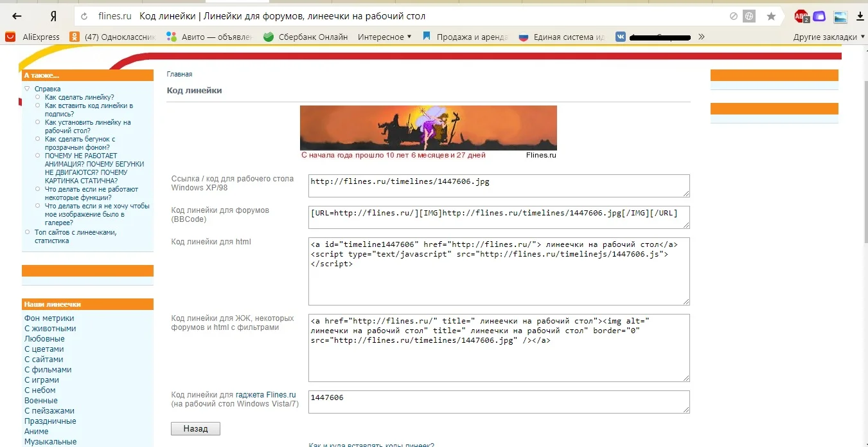Open the Главная breadcrumb link
The width and height of the screenshot is (868, 447).
point(179,74)
